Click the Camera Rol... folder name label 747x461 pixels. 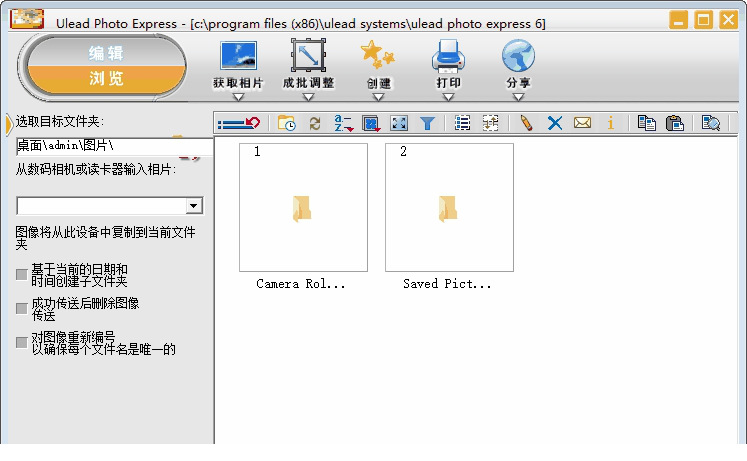point(301,284)
